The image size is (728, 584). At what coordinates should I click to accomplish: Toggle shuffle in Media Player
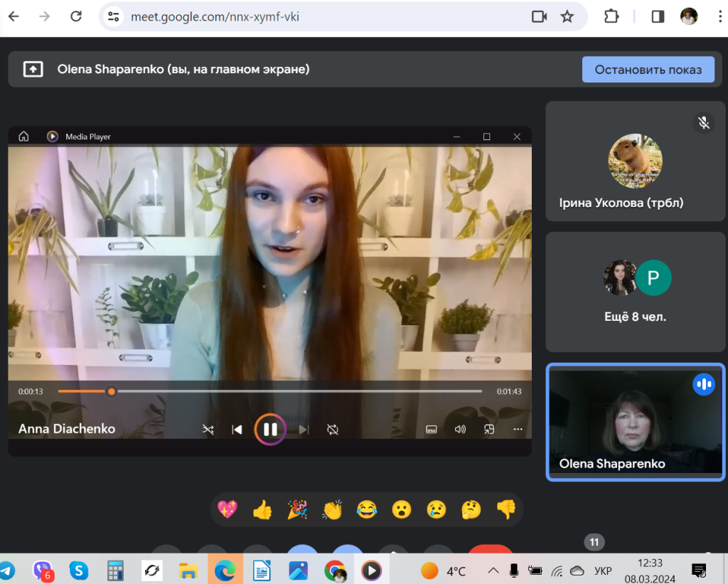coord(208,430)
